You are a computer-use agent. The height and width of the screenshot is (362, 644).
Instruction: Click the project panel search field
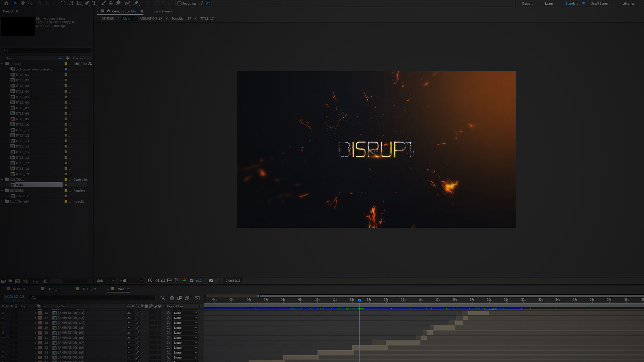[46, 50]
